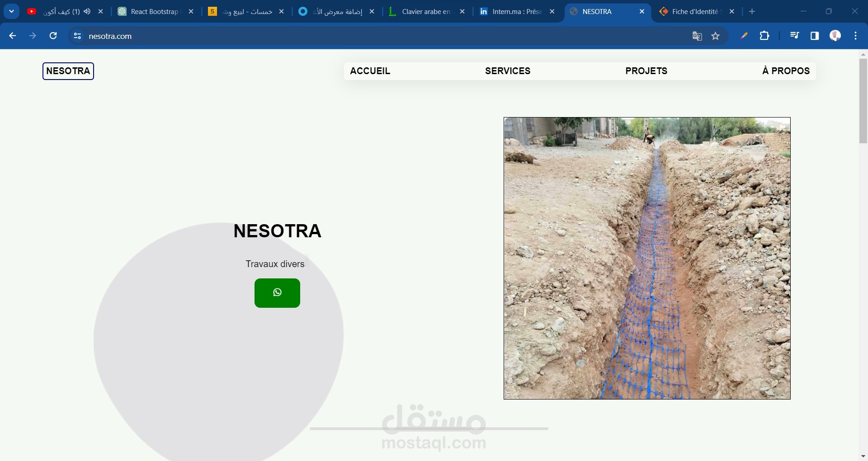Minimize the Chrome window
Screen dimensions: 868x461
pyautogui.click(x=803, y=11)
